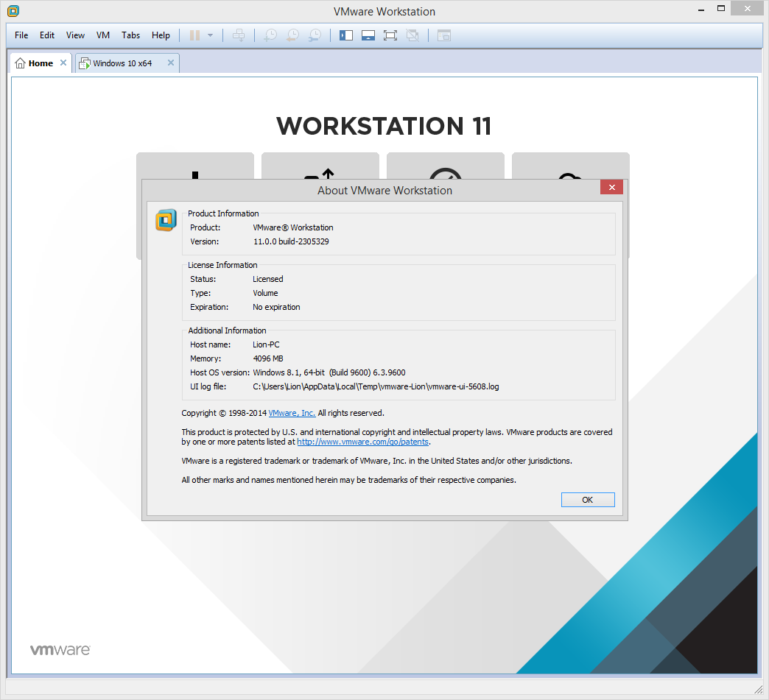769x700 pixels.
Task: Click the Send Ctrl+Alt+Del toolbar icon
Action: (x=239, y=35)
